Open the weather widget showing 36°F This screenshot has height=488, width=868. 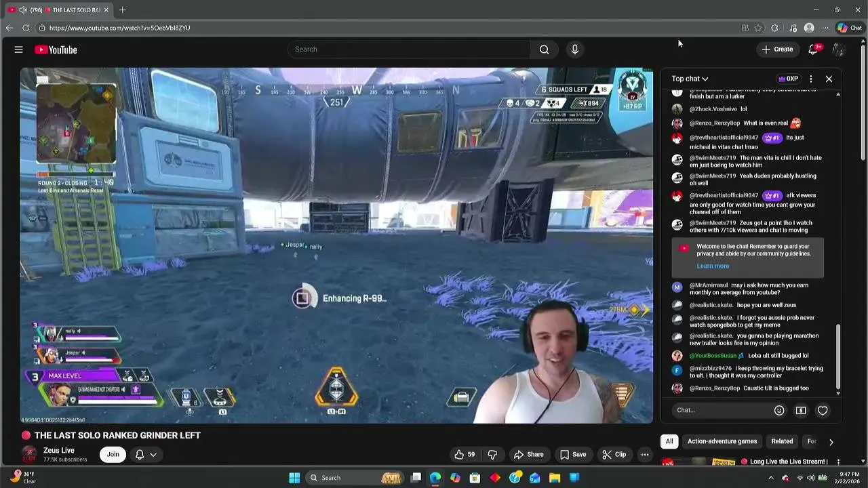click(x=22, y=478)
